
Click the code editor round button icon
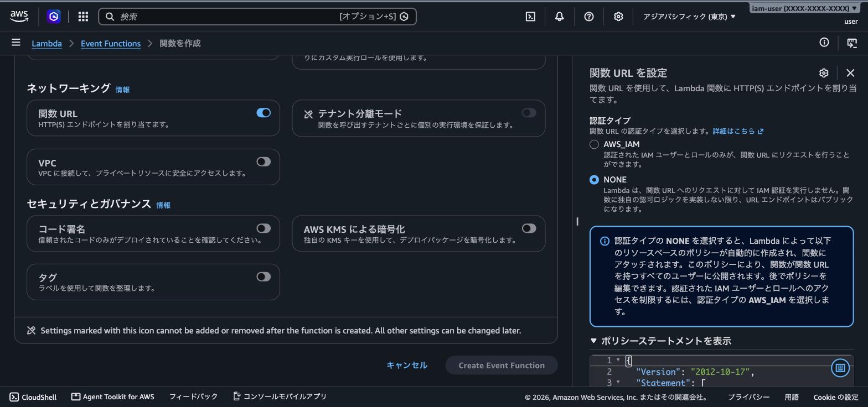[840, 368]
